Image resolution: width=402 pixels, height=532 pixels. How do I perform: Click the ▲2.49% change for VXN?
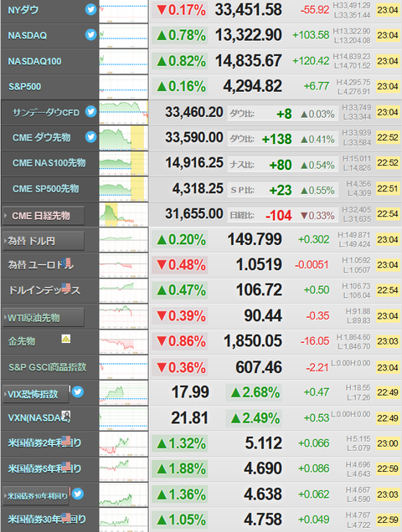point(255,418)
